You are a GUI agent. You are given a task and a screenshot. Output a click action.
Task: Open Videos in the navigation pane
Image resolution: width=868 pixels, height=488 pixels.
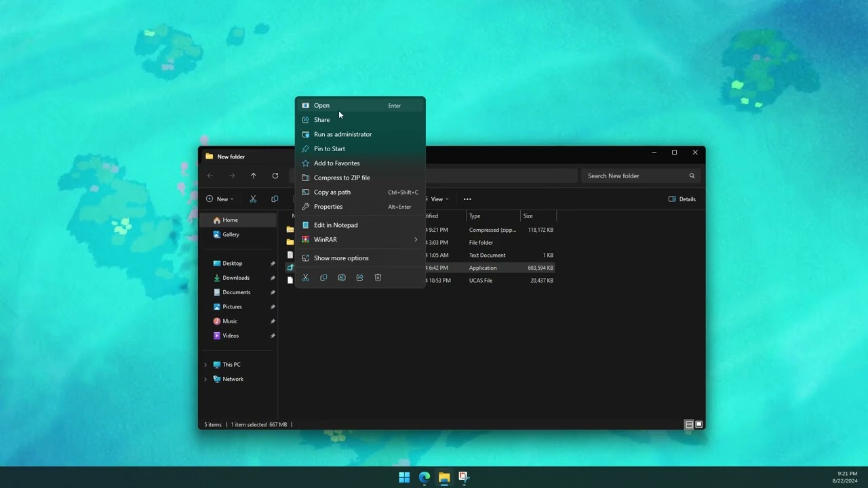point(238,335)
